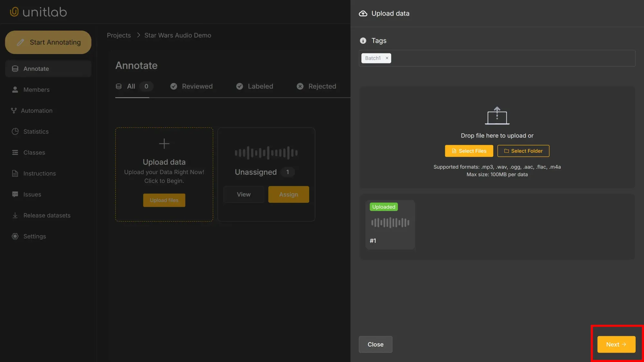644x362 pixels.
Task: Open the Issues section
Action: [32, 194]
